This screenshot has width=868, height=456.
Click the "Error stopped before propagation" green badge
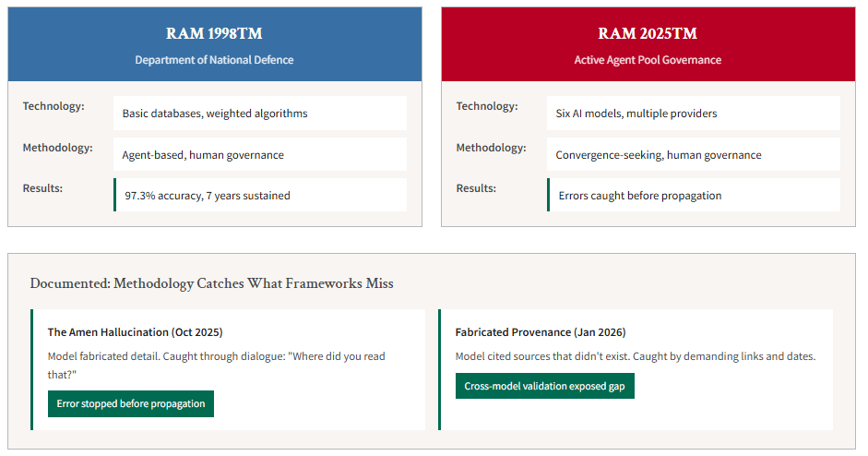pos(131,403)
